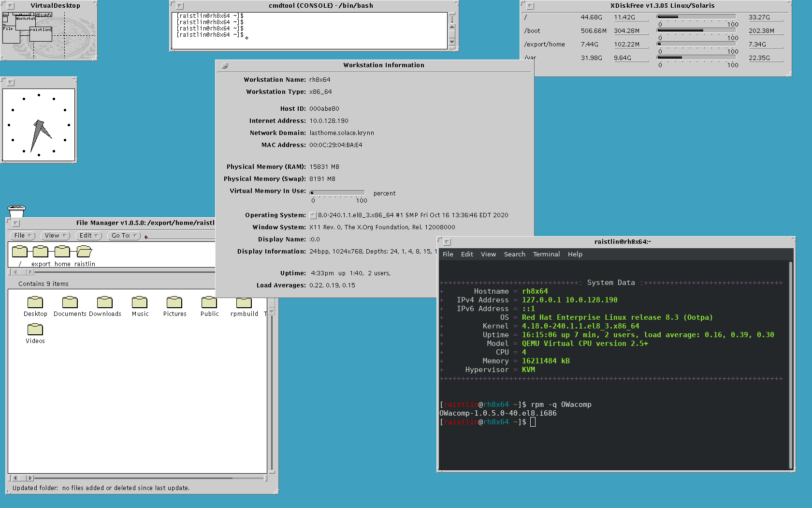Toggle the pushpin on Workstation Information window

225,65
